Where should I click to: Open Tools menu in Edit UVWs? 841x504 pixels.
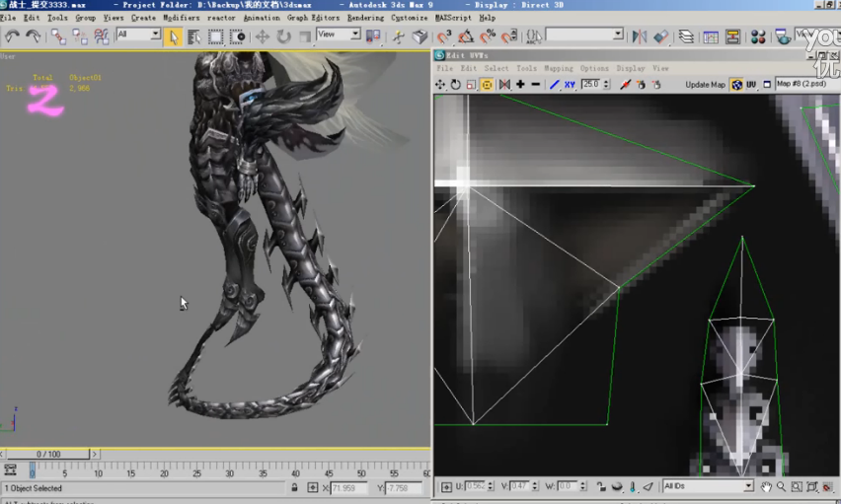(x=526, y=68)
